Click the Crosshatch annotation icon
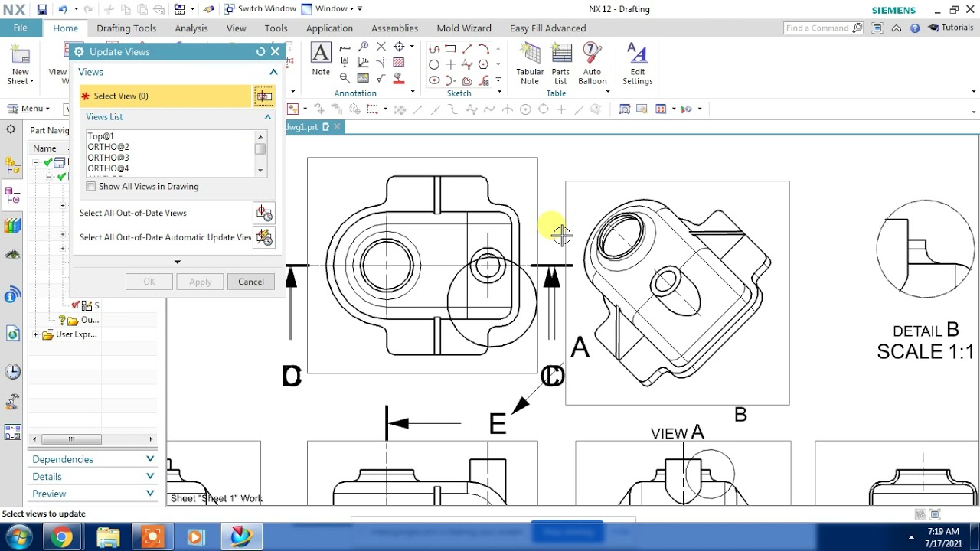This screenshot has width=980, height=551. [x=398, y=63]
